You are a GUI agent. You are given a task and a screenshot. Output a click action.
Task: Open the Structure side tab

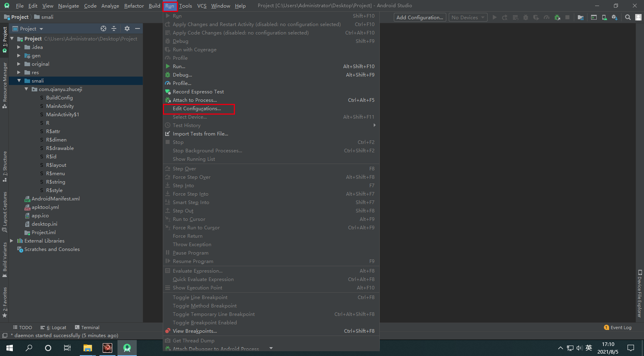5,167
